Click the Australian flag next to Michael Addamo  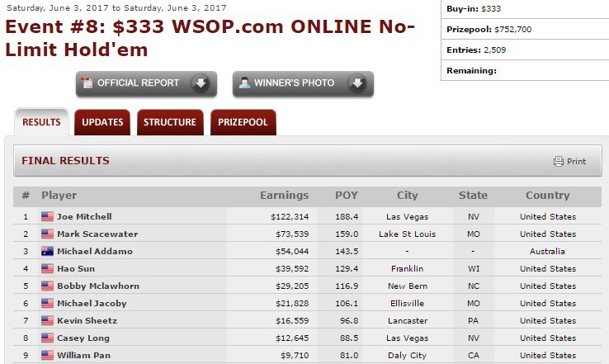click(x=47, y=252)
